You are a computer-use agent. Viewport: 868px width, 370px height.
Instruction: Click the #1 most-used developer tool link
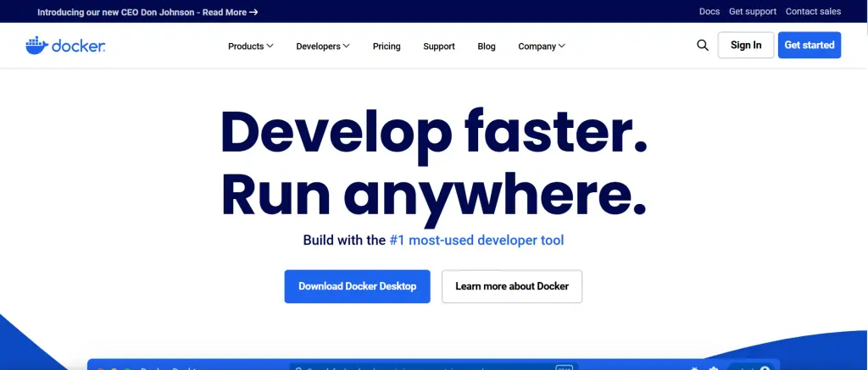click(x=476, y=240)
